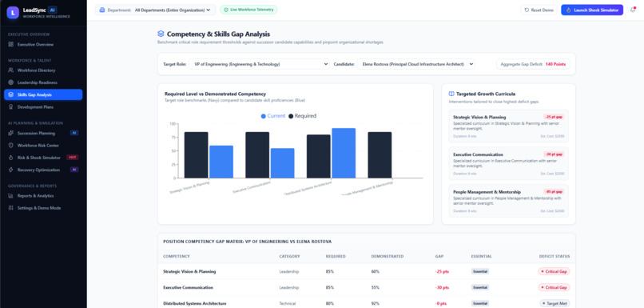
Task: Click Critical Gap status for Executive Communication
Action: coord(554,287)
